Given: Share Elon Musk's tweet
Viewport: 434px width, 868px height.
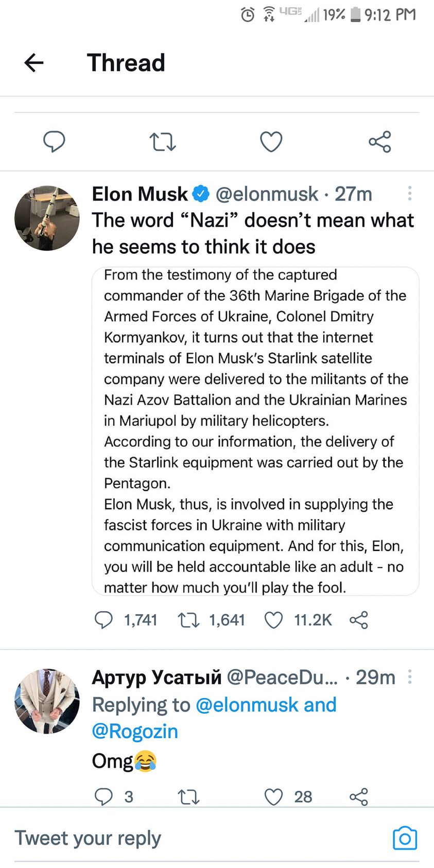Looking at the screenshot, I should click(359, 620).
